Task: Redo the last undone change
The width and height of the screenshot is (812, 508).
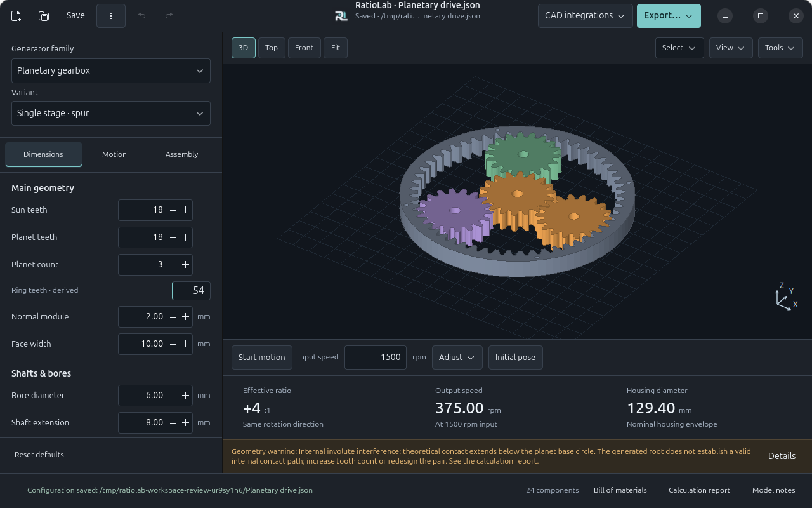Action: (x=169, y=16)
